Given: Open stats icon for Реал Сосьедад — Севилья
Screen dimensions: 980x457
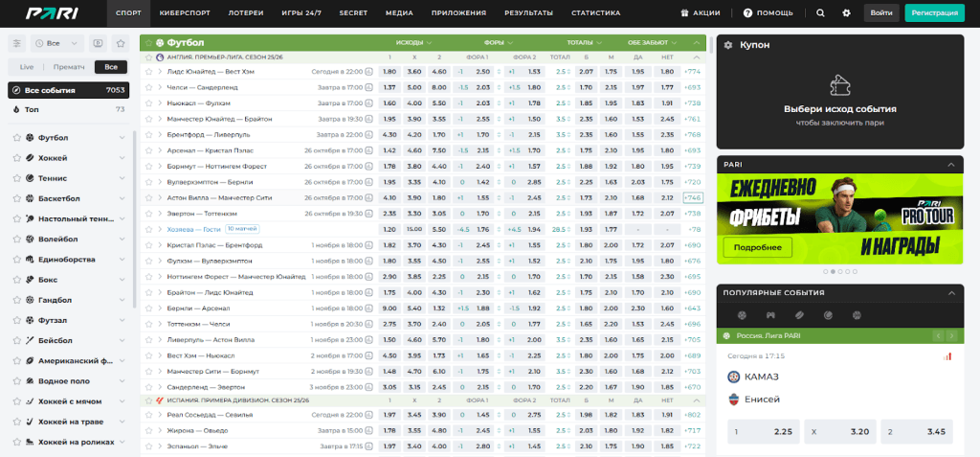Looking at the screenshot, I should pyautogui.click(x=368, y=415).
